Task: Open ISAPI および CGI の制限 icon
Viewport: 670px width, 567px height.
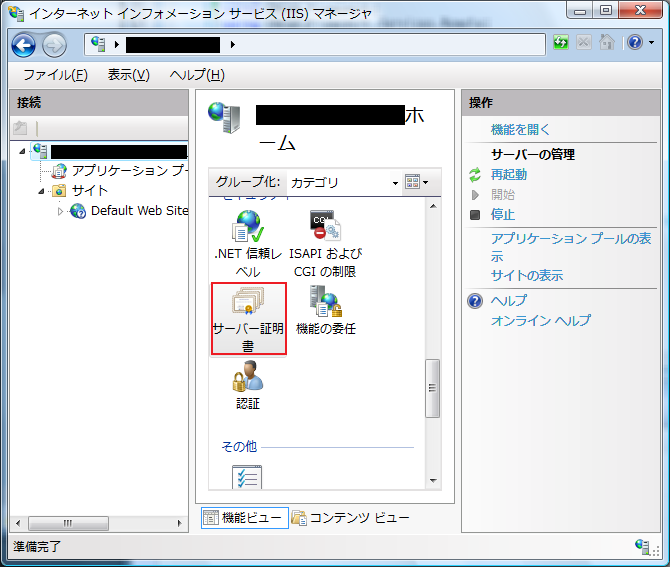Action: (325, 244)
